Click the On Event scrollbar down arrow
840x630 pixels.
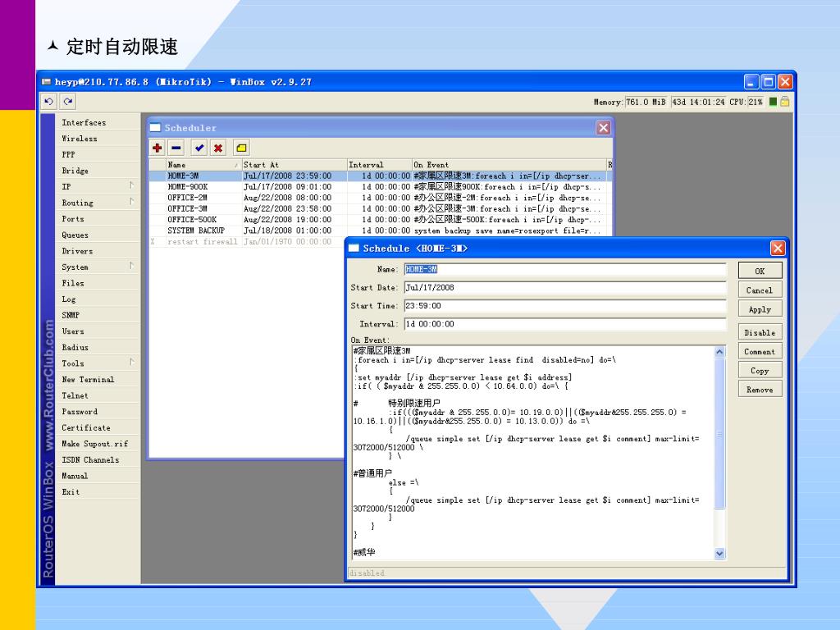click(x=719, y=554)
